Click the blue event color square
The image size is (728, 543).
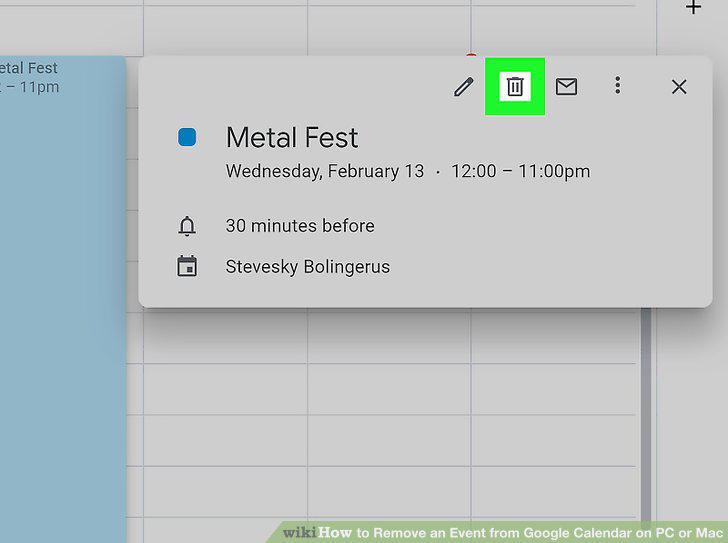tap(187, 137)
